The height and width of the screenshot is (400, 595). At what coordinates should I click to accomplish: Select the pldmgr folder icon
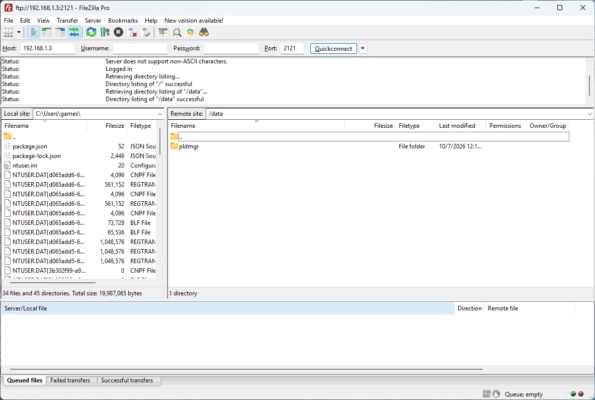174,146
